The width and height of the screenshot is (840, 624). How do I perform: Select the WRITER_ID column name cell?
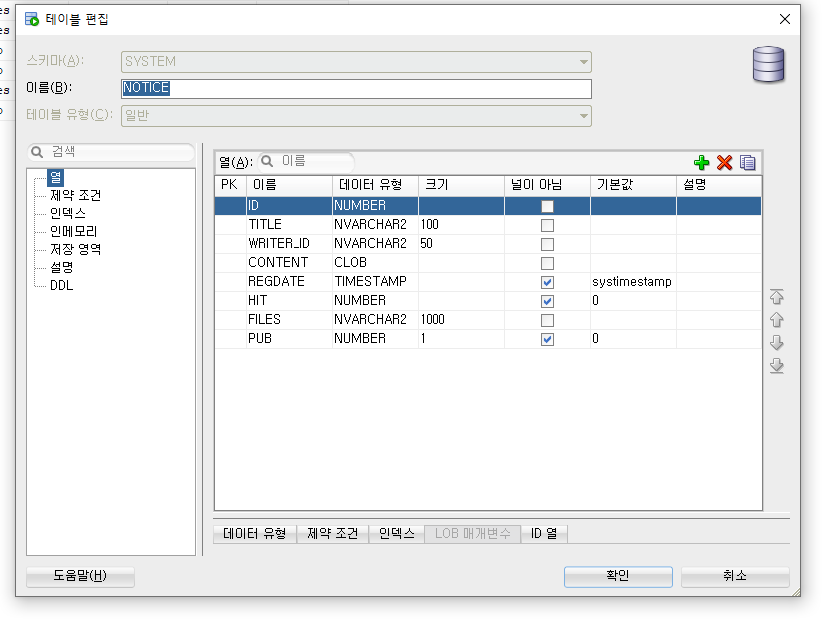tap(289, 244)
